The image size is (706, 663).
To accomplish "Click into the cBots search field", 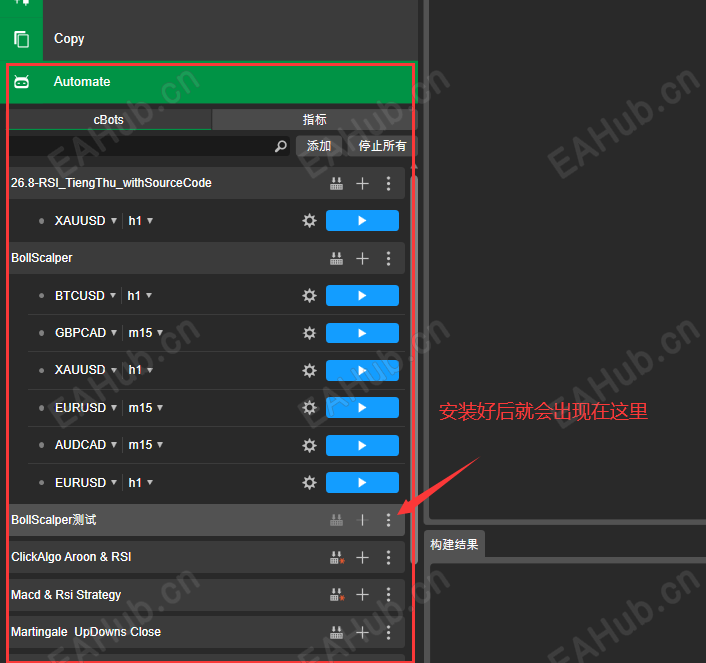I will (149, 146).
